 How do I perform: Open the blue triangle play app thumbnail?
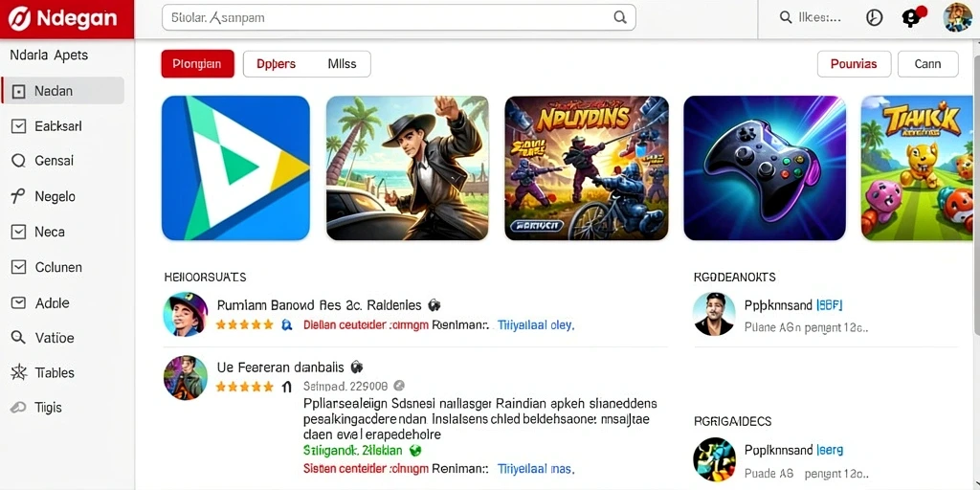(235, 168)
